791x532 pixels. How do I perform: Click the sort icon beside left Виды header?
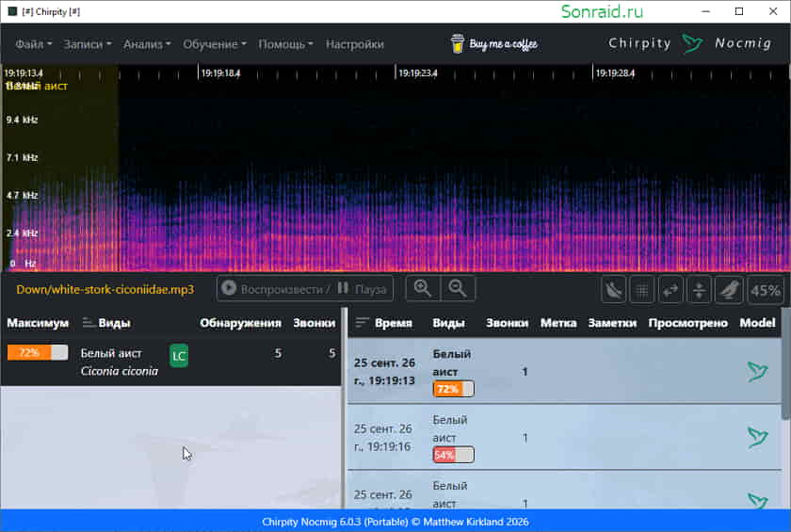[89, 322]
